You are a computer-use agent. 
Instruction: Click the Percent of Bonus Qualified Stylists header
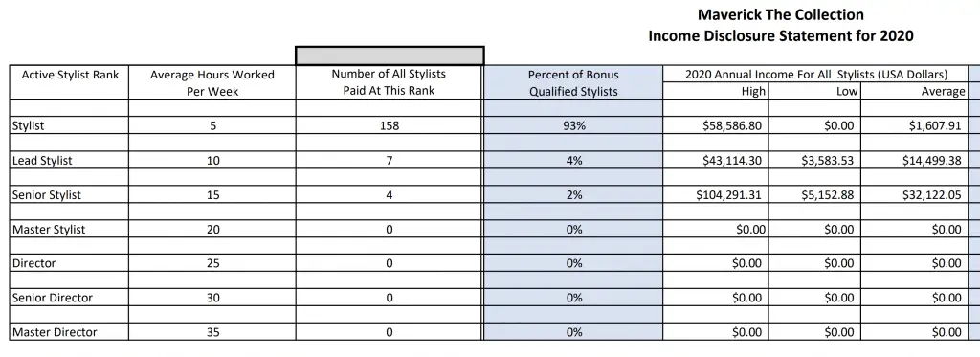point(573,82)
